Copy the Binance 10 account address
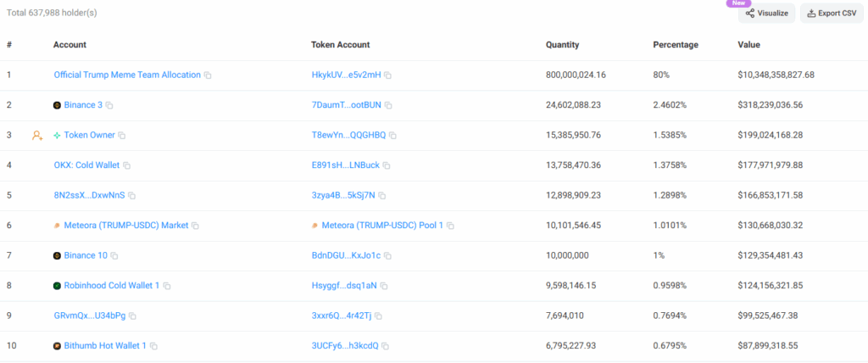Screen dimensions: 868x363 (114, 255)
